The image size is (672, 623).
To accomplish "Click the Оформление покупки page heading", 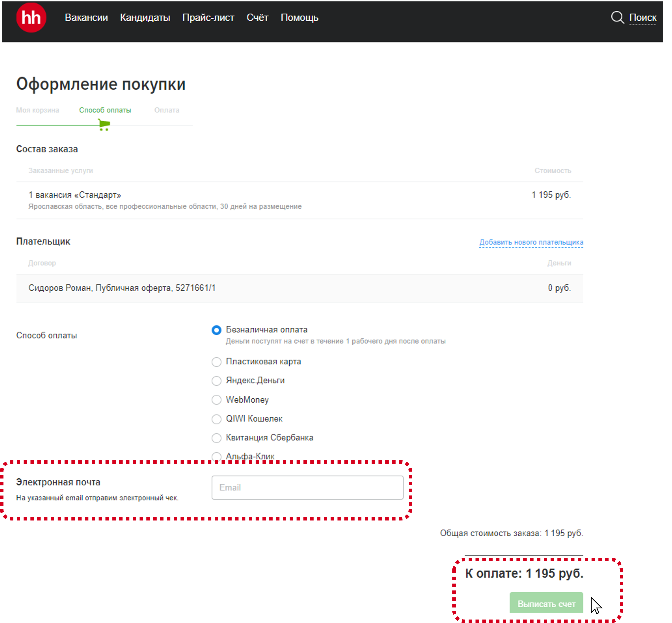I will (101, 84).
